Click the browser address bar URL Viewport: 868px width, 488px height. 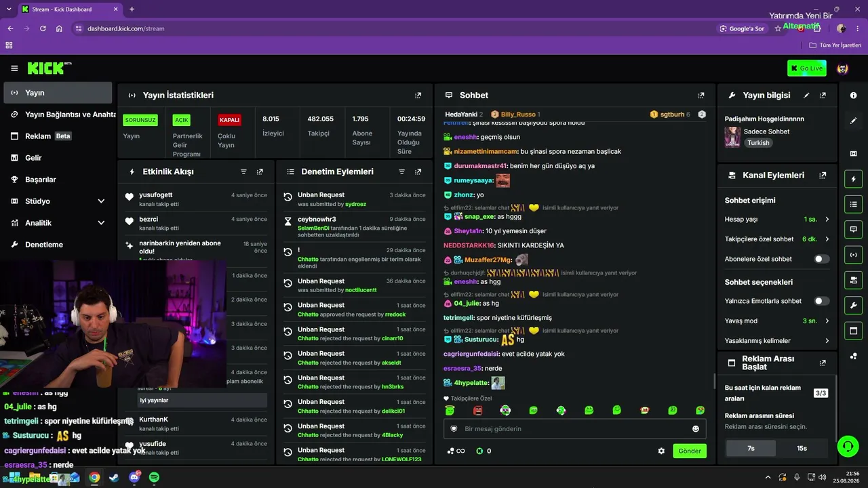click(125, 28)
